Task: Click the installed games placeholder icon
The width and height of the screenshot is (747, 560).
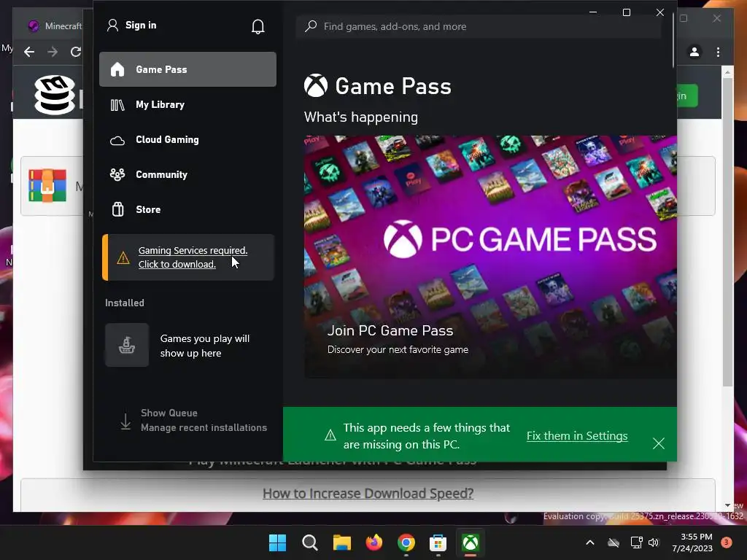Action: tap(127, 345)
